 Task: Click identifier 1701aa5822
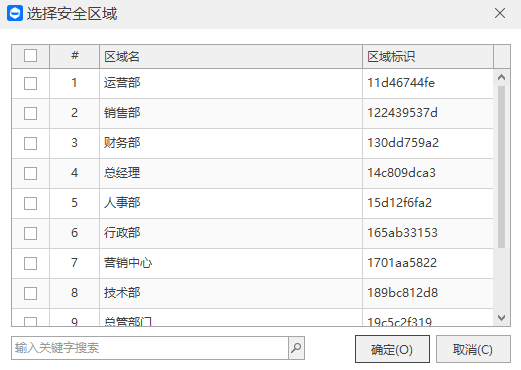click(402, 263)
